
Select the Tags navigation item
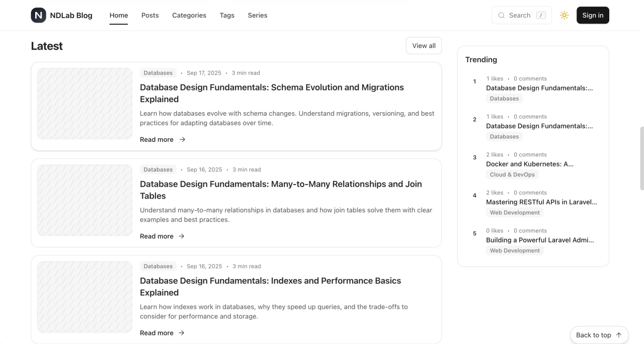pos(227,15)
